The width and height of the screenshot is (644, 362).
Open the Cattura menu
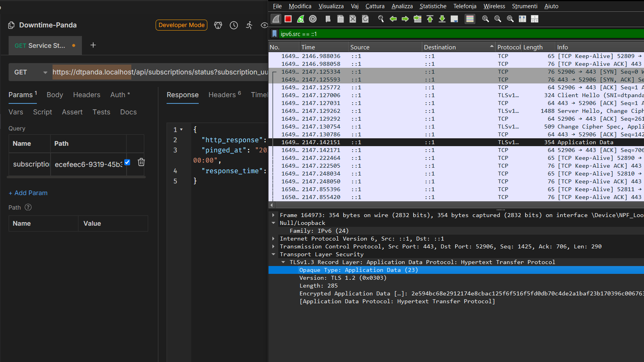click(375, 6)
